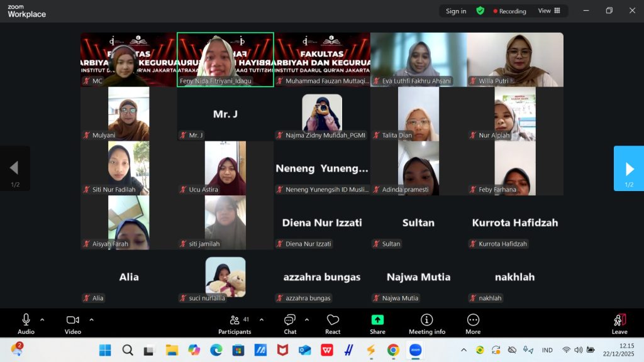Image resolution: width=644 pixels, height=362 pixels.
Task: Click the red Recording indicator
Action: pyautogui.click(x=510, y=11)
